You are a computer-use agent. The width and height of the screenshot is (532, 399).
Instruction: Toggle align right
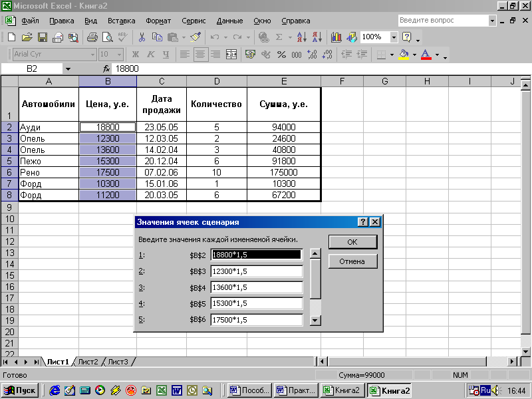[x=215, y=55]
